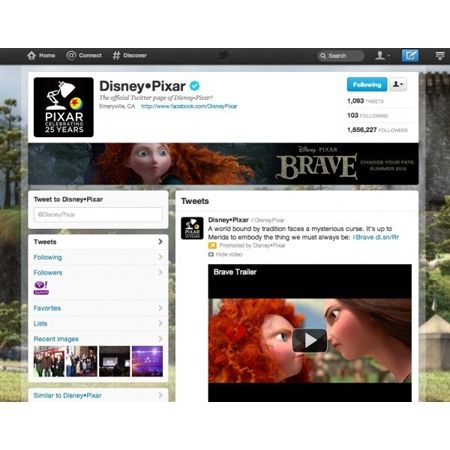
Task: View the 1,656,227 followers count
Action: point(377,130)
